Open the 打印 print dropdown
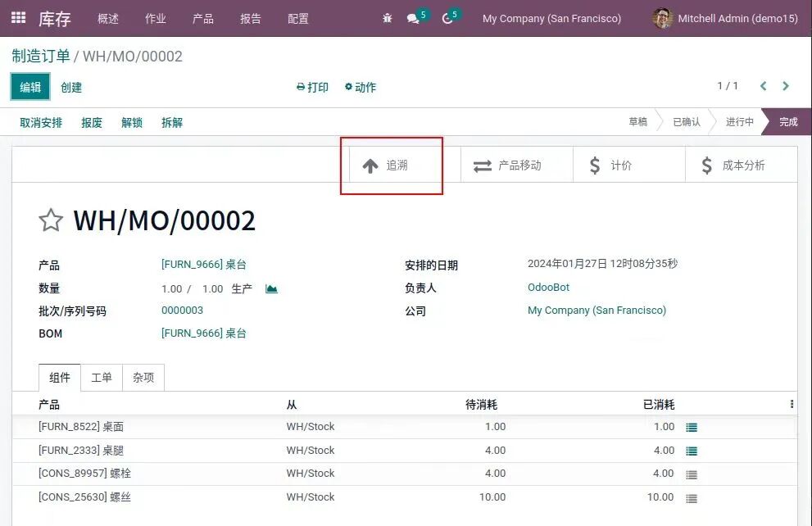 pos(312,87)
